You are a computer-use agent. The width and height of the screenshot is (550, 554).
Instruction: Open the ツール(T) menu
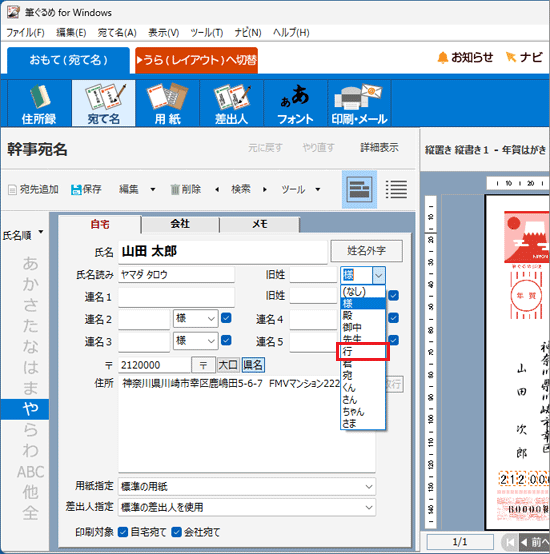[207, 33]
